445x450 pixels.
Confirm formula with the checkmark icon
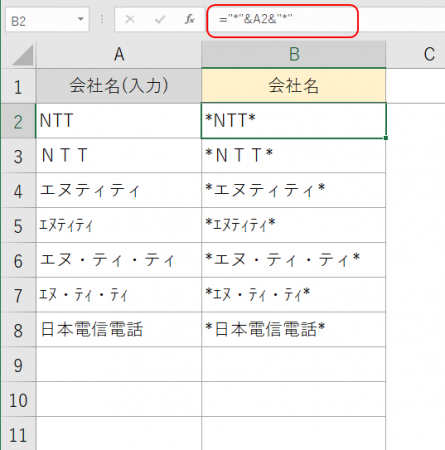tap(160, 19)
